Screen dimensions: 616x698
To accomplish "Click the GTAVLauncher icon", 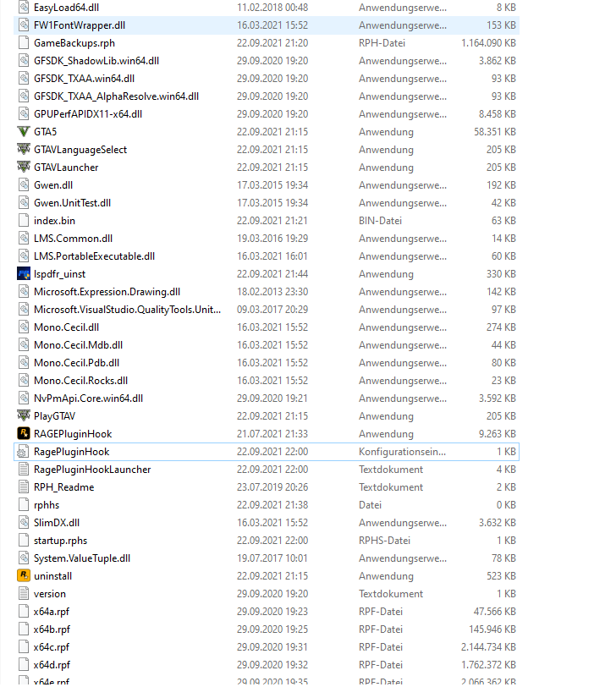I will (24, 168).
